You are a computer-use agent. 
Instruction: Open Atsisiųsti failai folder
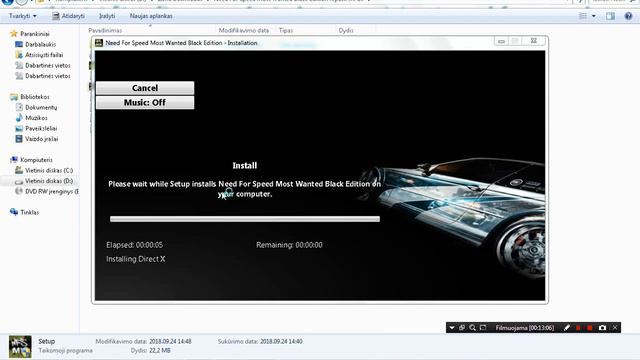pos(44,55)
